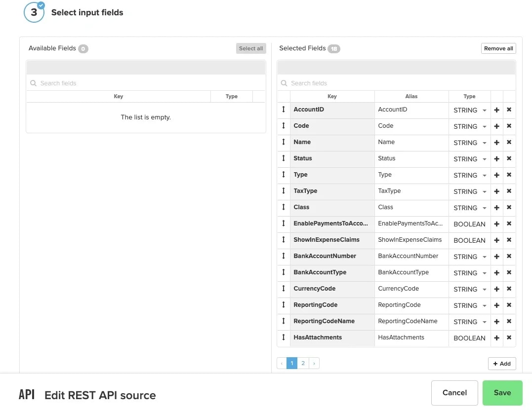The width and height of the screenshot is (532, 410).
Task: Focus the Selected Fields search box
Action: (396, 83)
